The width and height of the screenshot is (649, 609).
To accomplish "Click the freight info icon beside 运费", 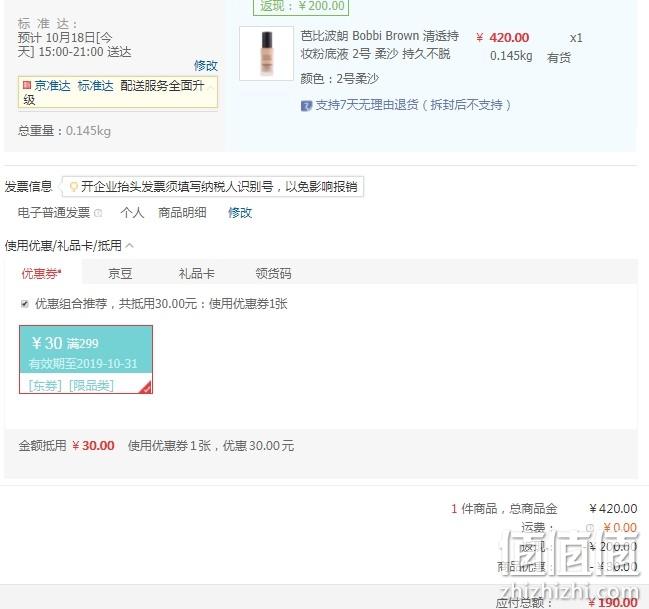I will (589, 528).
